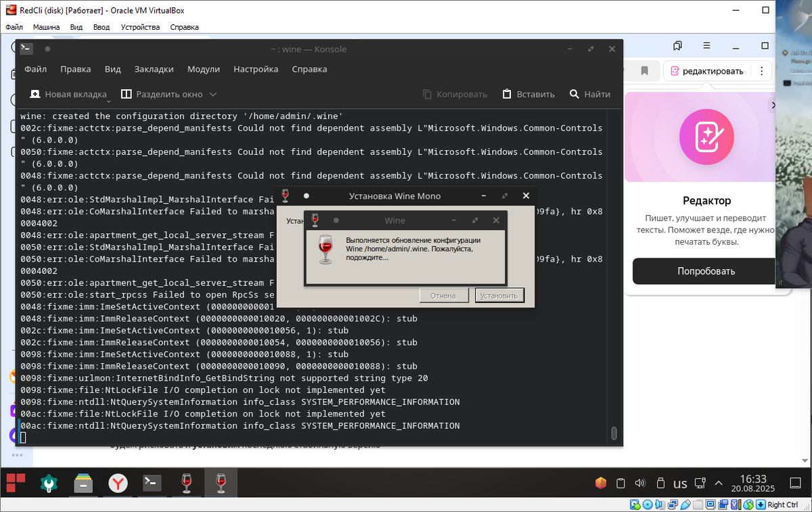The height and width of the screenshot is (512, 812).
Task: Open the Закладки menu in Konsole
Action: [154, 69]
